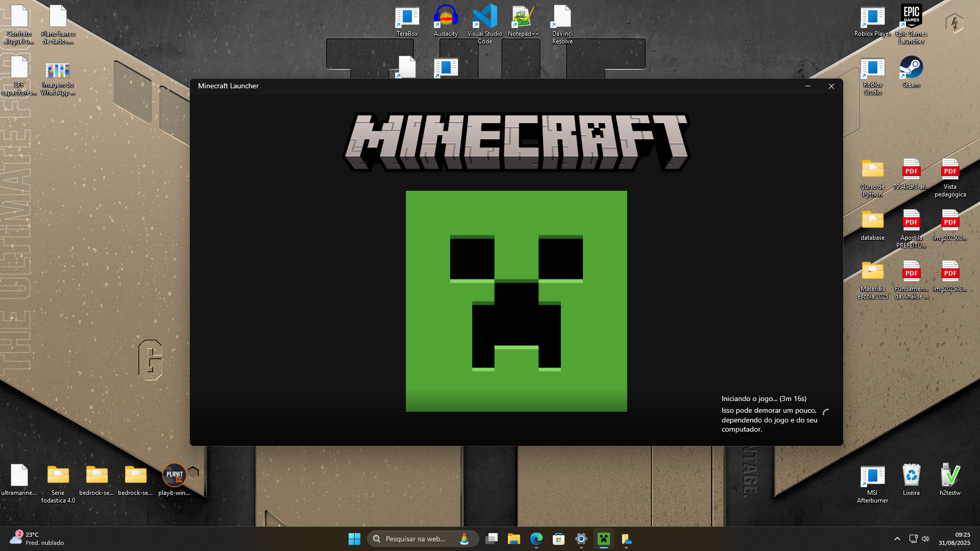Show hidden system tray icons

[x=897, y=539]
